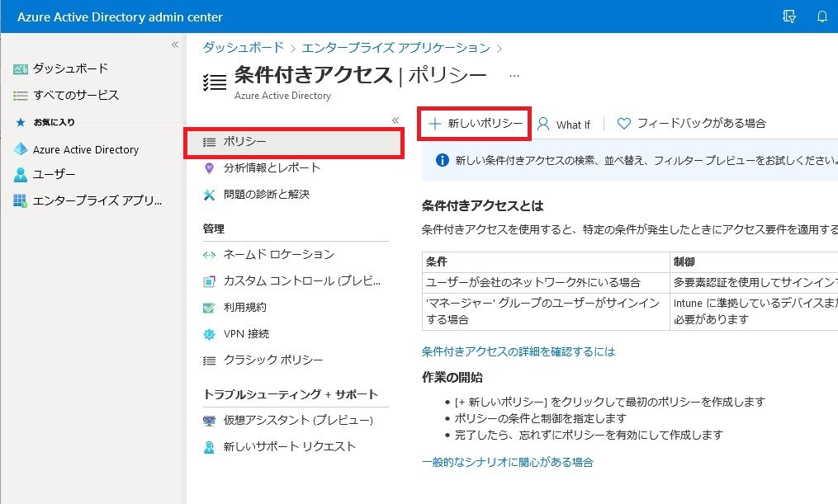Open Azure Active Directory from favorites

tap(86, 149)
